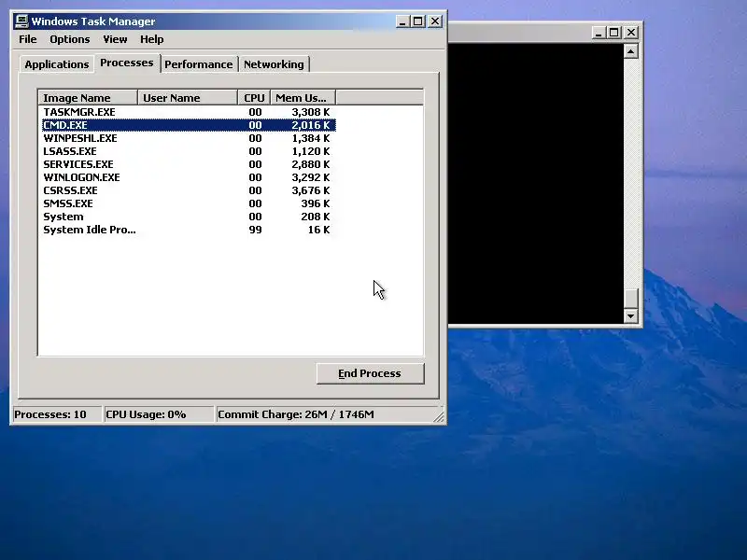Click the Processes: 10 status panel
Viewport: 747px width, 560px height.
(x=57, y=414)
